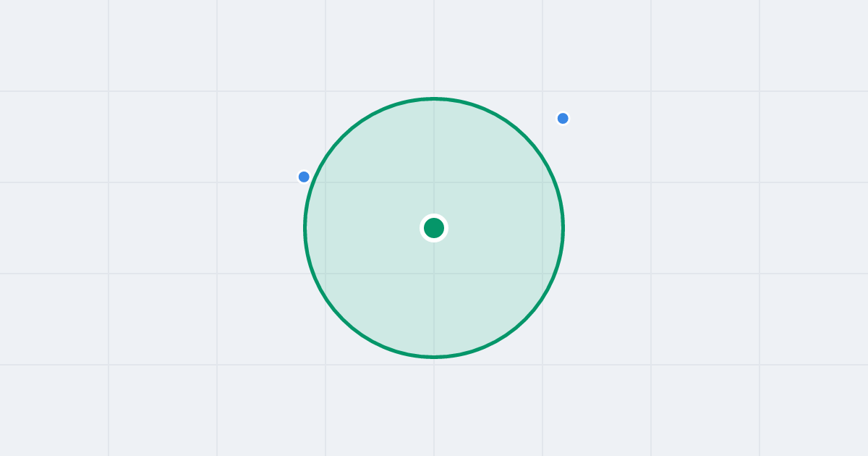
Task: Click the empty grid cell in the top-right corner
Action: [814, 46]
